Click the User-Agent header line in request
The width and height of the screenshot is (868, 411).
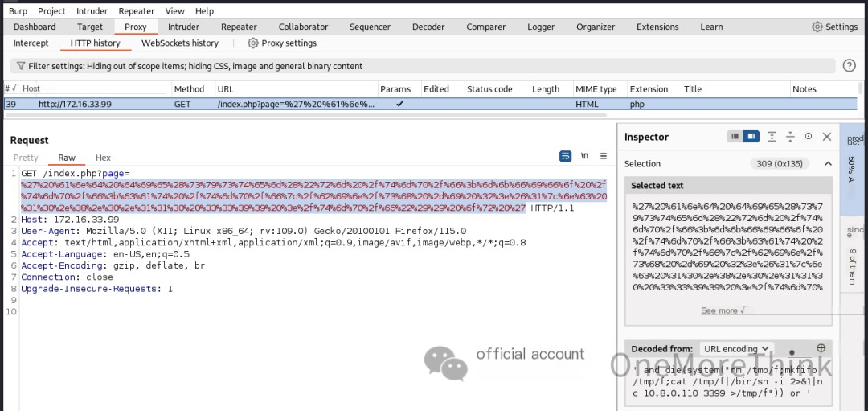tap(244, 231)
